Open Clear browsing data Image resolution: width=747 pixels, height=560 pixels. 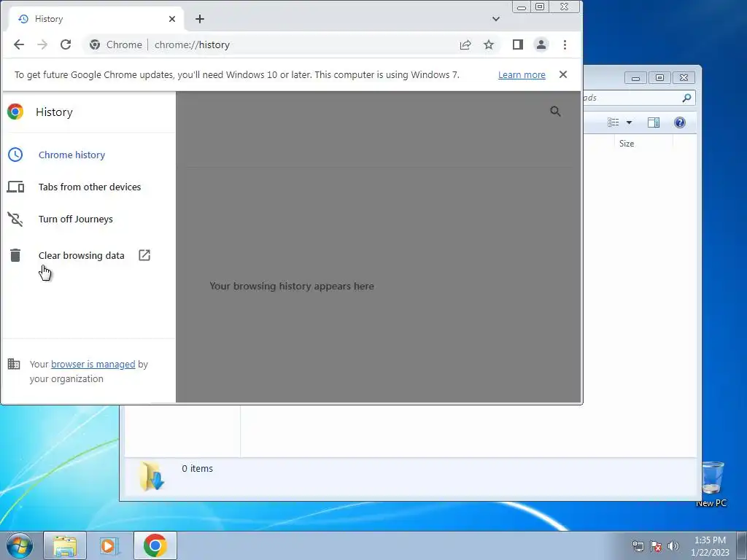82,255
